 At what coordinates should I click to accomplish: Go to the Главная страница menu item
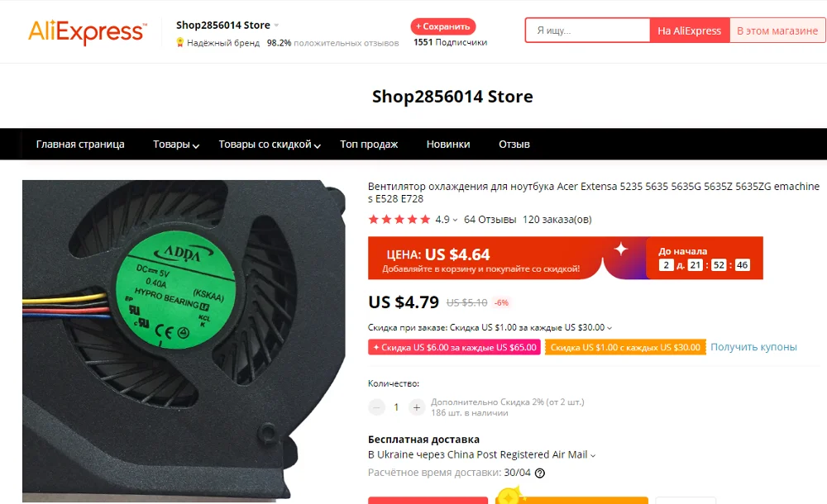[x=80, y=145]
